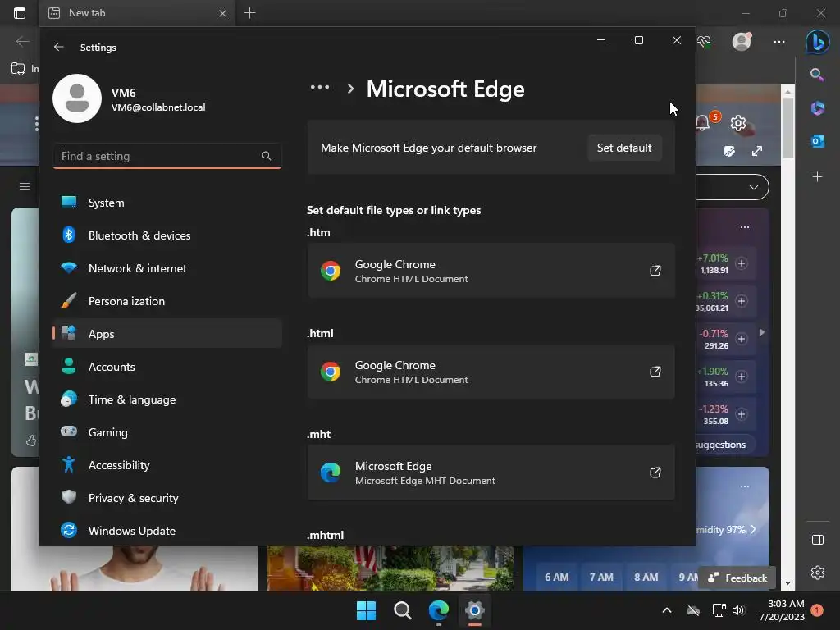Viewport: 840px width, 630px height.
Task: Open Edge Settings and more ellipsis
Action: coord(779,41)
